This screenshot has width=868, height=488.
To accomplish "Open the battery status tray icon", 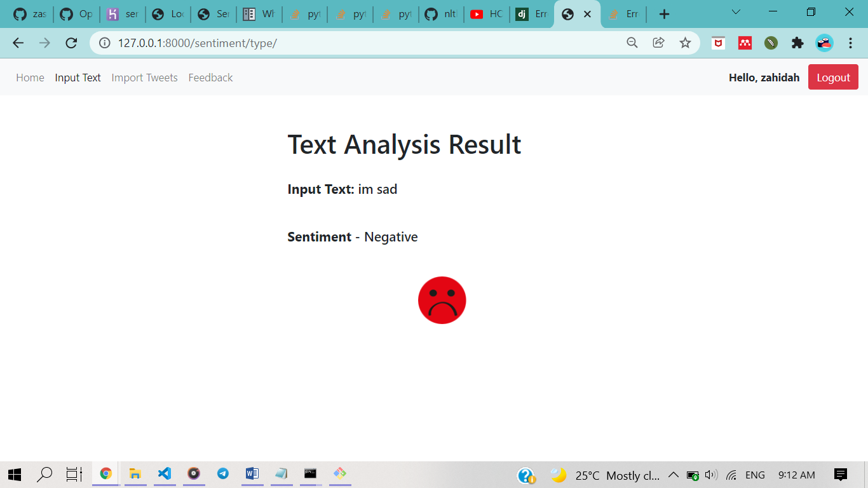I will 693,475.
